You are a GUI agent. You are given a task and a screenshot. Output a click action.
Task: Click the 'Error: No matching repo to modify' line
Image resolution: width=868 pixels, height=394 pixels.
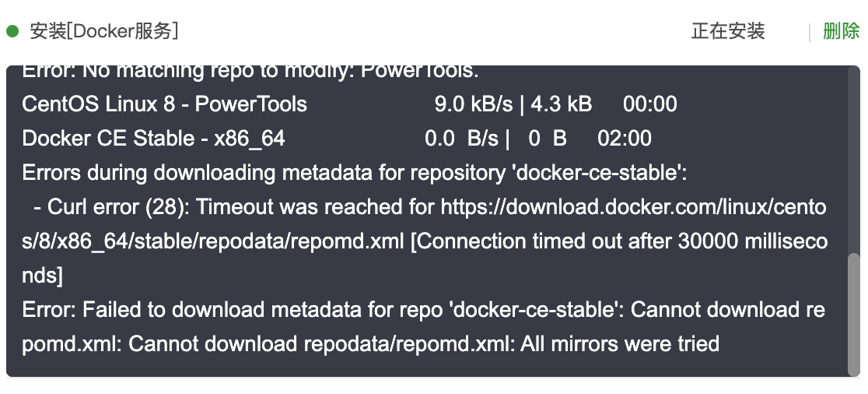[250, 72]
